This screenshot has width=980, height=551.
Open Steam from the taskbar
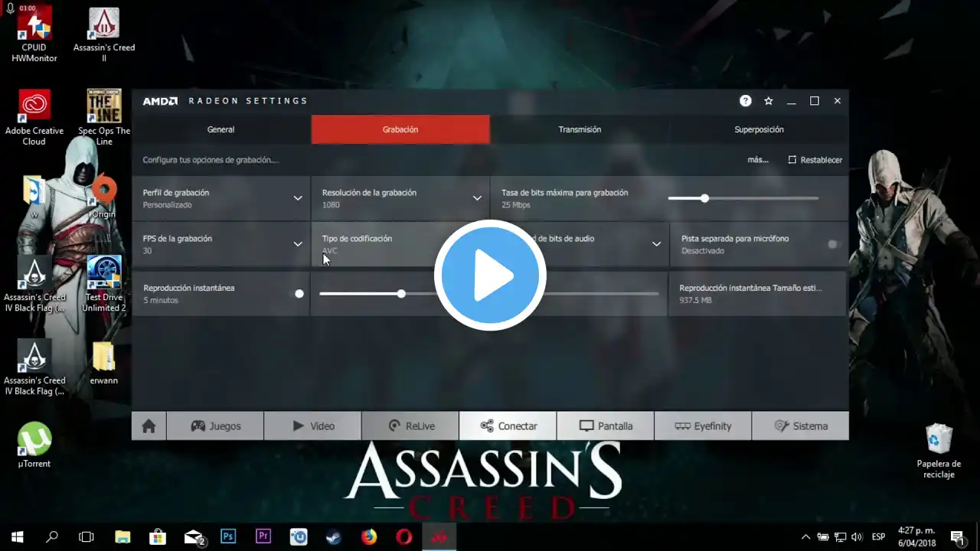(x=334, y=536)
